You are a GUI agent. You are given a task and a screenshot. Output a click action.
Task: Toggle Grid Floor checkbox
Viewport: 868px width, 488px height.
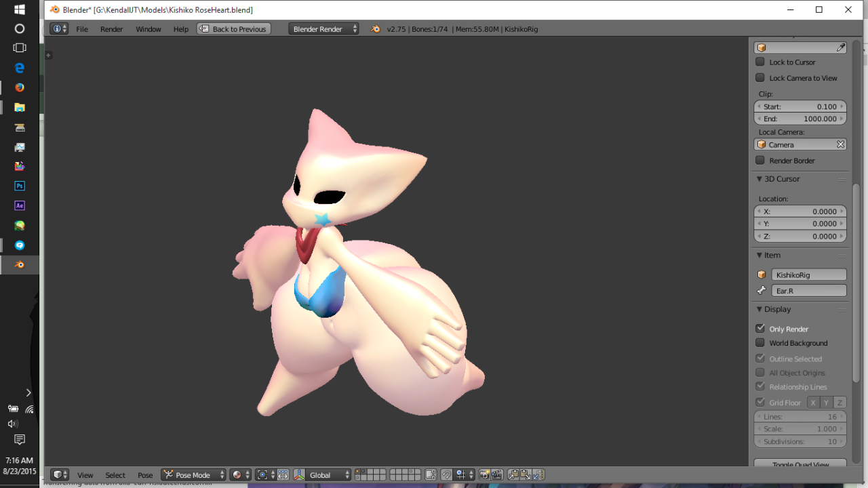(760, 402)
